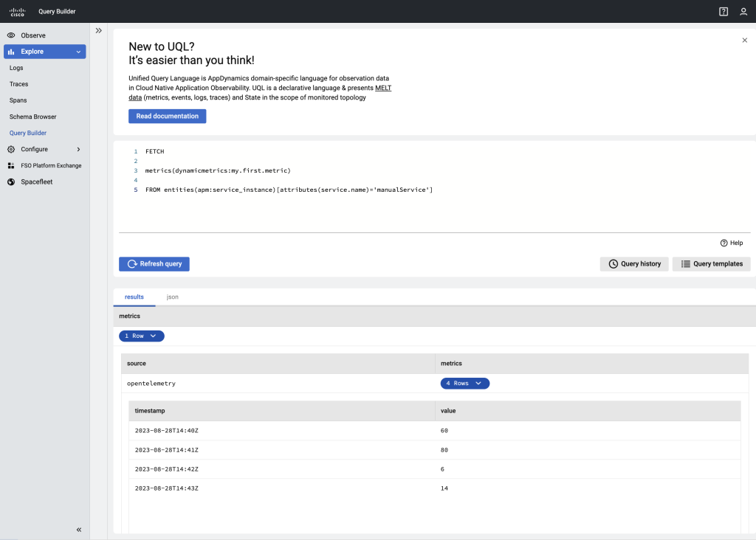Dismiss the New to UQL banner
This screenshot has width=756, height=540.
click(744, 40)
